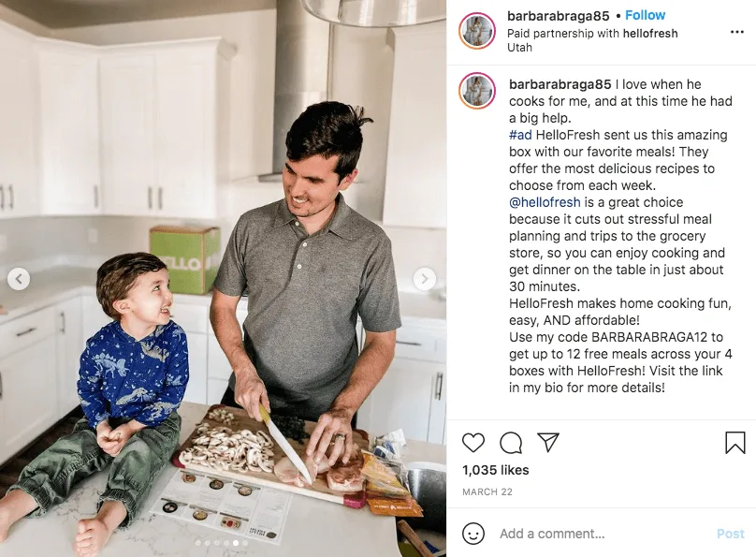Open barbarabraga85 profile picture in header
The image size is (756, 557).
point(477,31)
